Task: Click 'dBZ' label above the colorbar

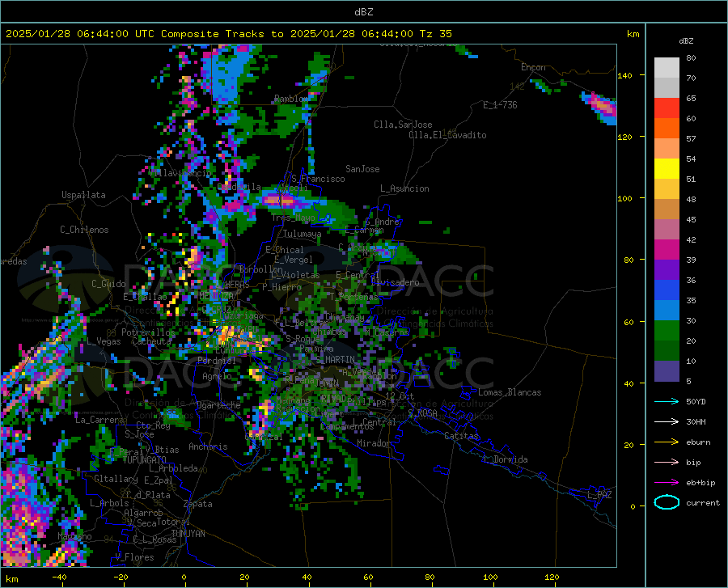Action: click(x=686, y=40)
